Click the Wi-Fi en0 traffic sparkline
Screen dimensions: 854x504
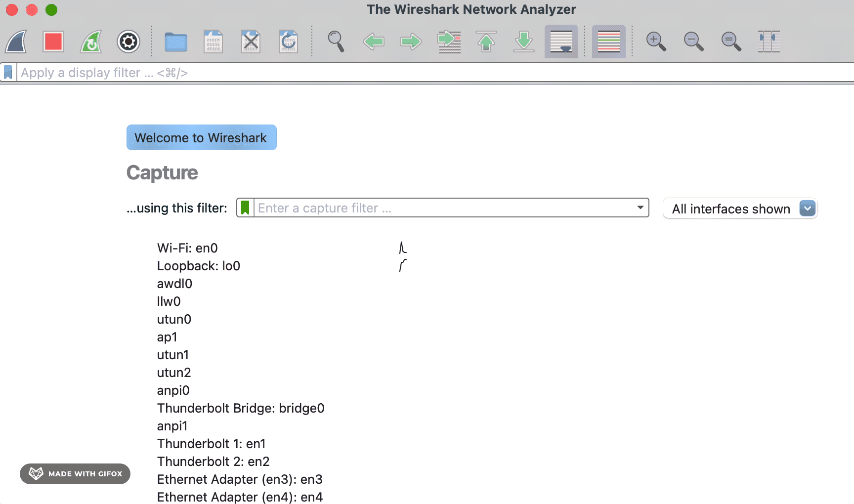(403, 248)
